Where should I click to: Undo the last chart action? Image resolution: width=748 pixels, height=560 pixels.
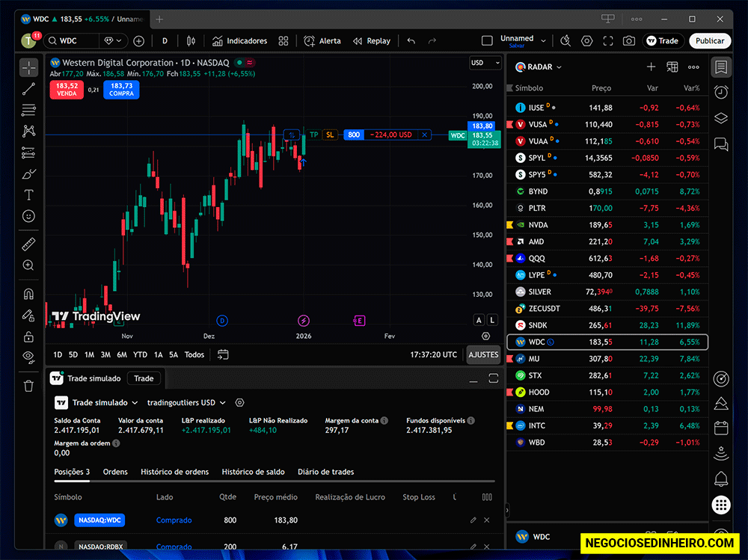411,41
